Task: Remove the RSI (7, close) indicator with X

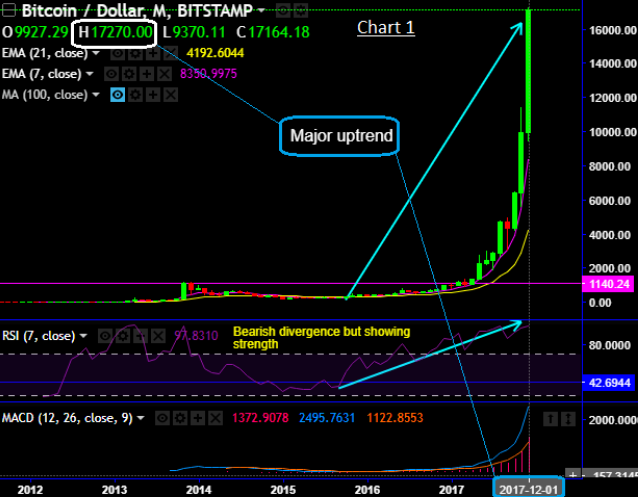Action: 158,336
